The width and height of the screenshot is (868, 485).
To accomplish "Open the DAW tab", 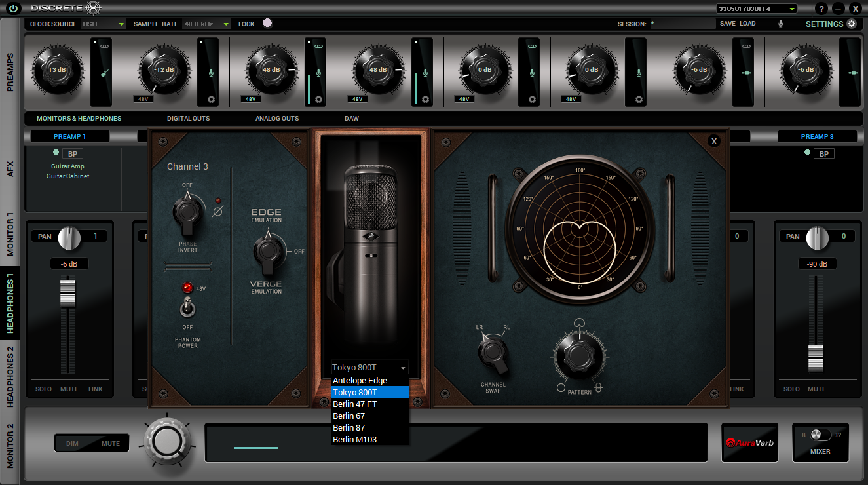I will [x=352, y=119].
